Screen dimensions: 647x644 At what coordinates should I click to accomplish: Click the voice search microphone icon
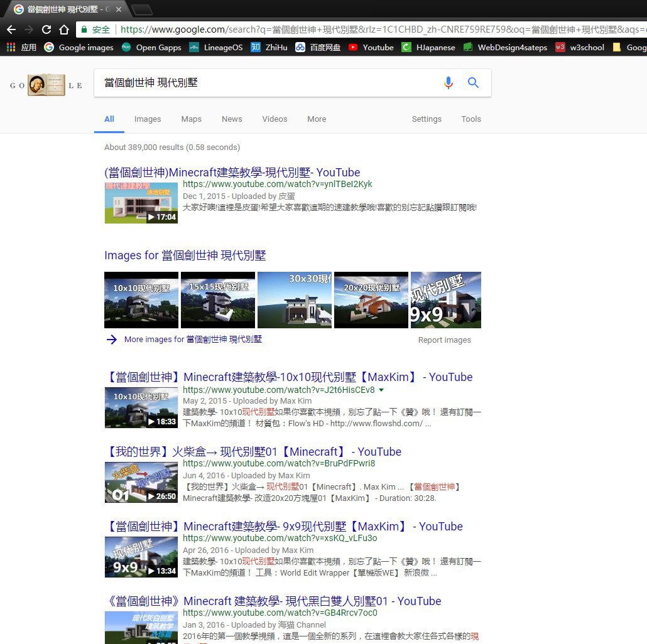point(448,83)
